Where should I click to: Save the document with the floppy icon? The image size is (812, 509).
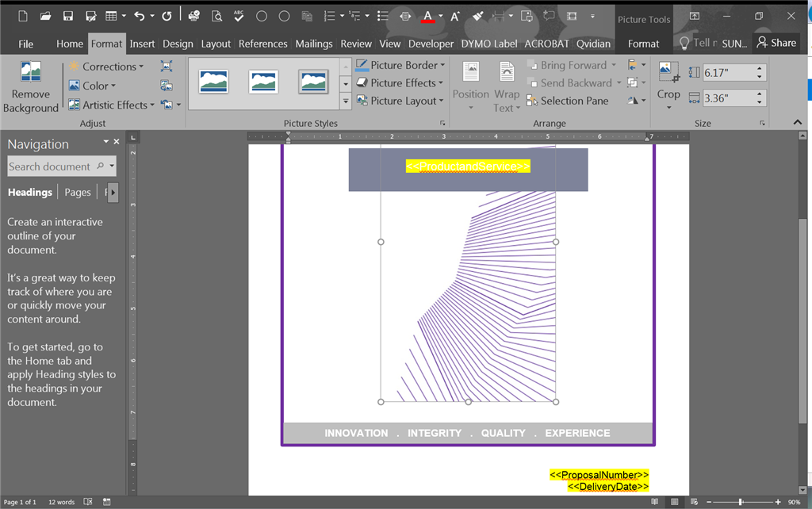(x=68, y=17)
